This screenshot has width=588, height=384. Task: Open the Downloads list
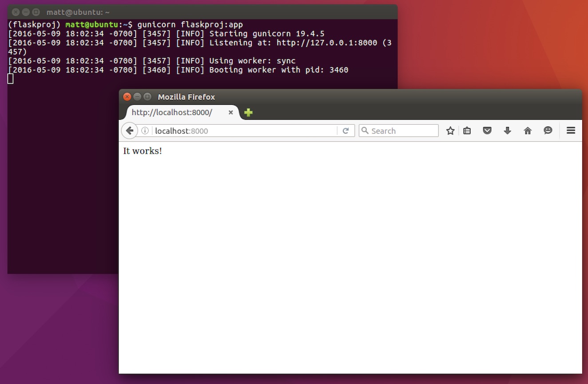(507, 131)
